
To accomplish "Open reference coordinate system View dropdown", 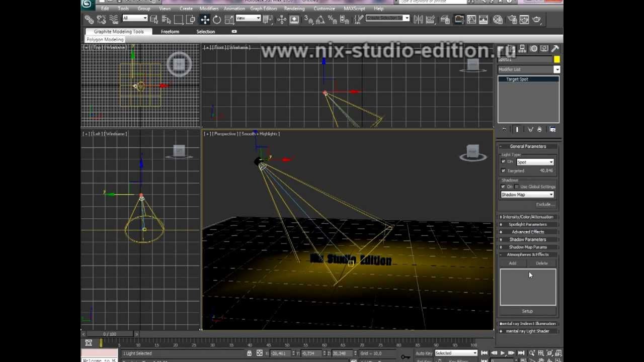I will pos(248,18).
